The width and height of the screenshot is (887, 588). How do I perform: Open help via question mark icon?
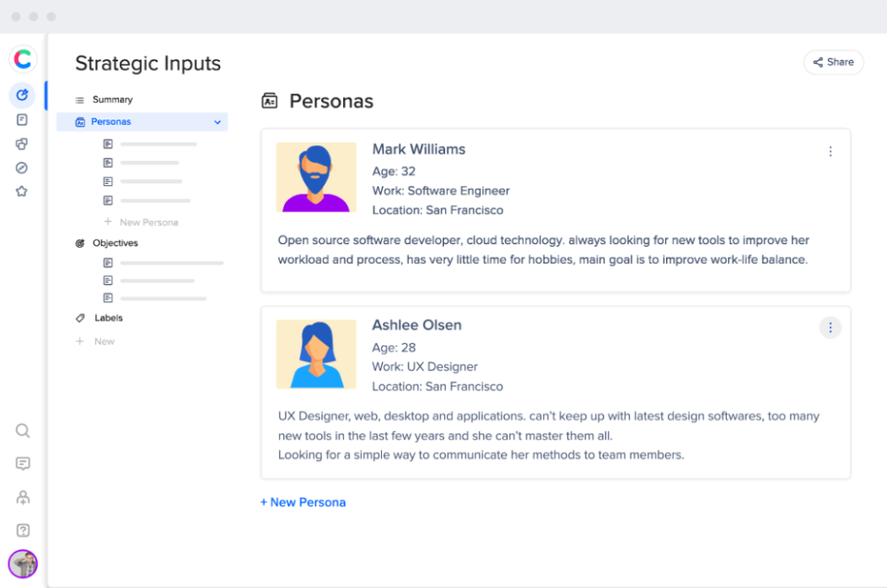[23, 530]
